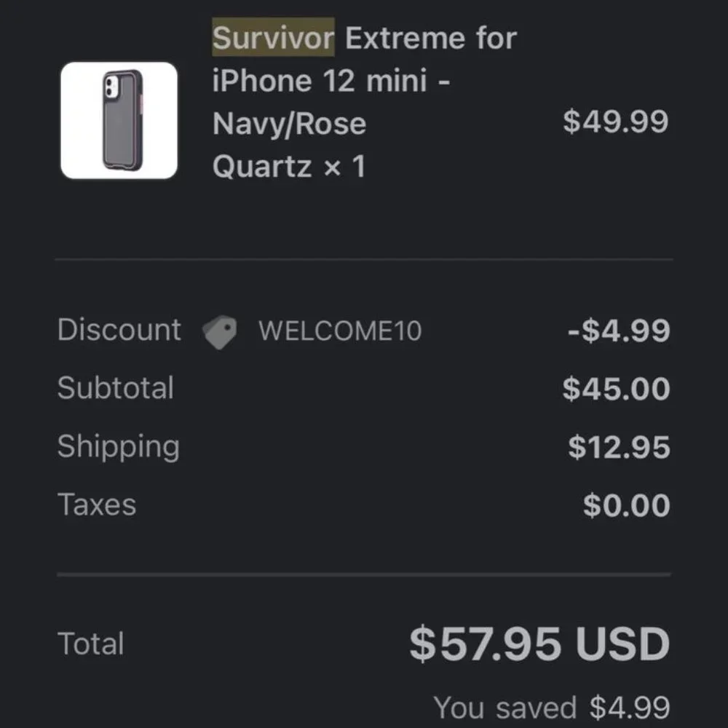Click the discount tag icon
728x728 pixels.
click(x=220, y=331)
